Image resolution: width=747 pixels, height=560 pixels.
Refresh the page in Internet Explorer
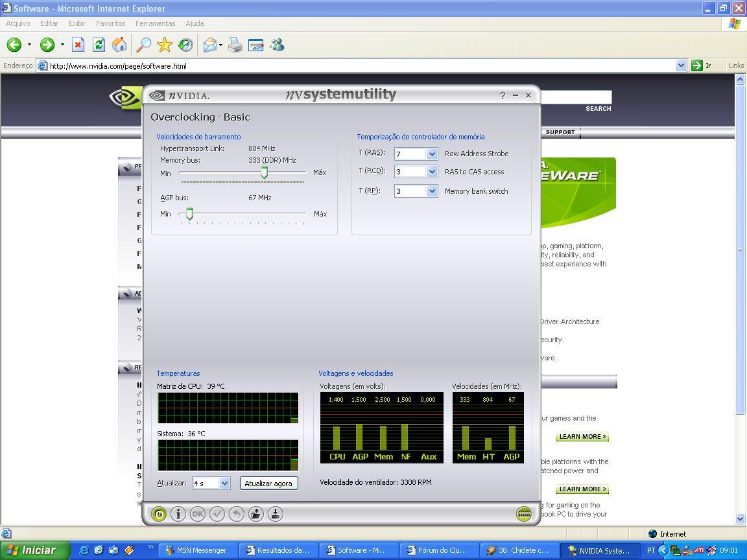[99, 45]
